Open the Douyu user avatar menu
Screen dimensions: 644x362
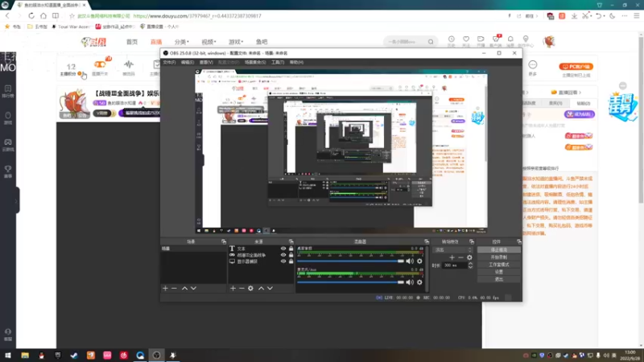click(x=549, y=41)
